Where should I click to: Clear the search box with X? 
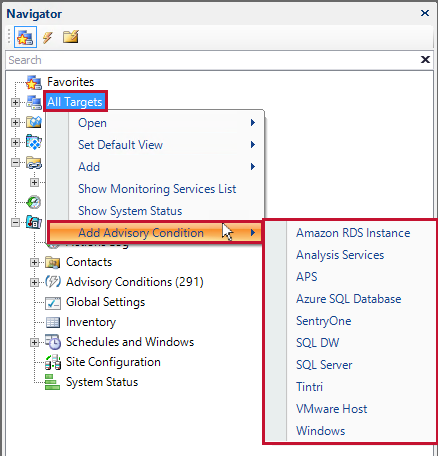point(425,60)
